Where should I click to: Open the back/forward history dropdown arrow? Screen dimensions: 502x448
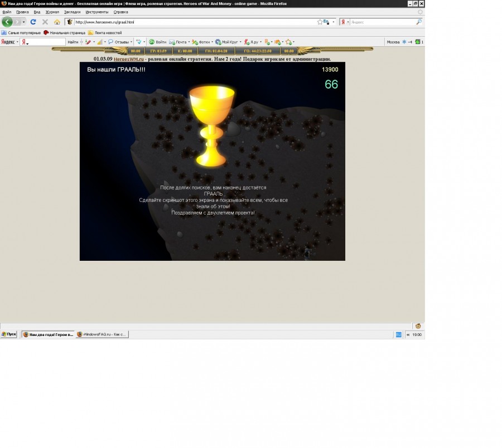point(23,22)
